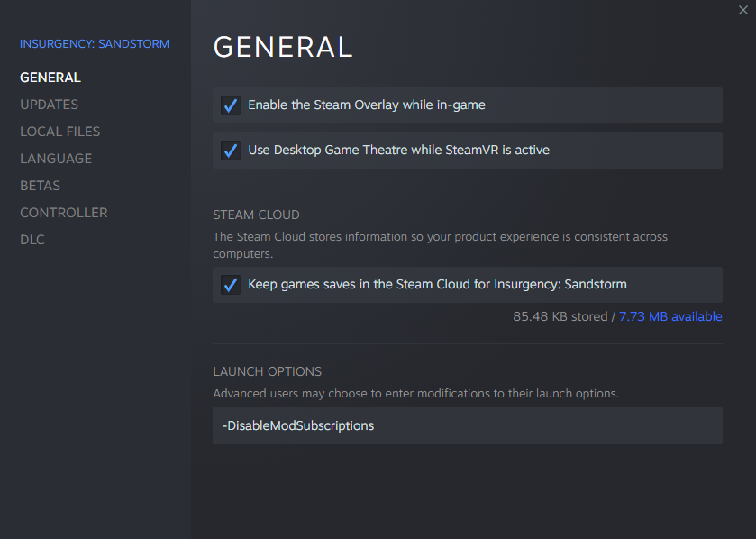Untick the Steam Cloud saves checkbox box
The width and height of the screenshot is (756, 539).
point(231,285)
